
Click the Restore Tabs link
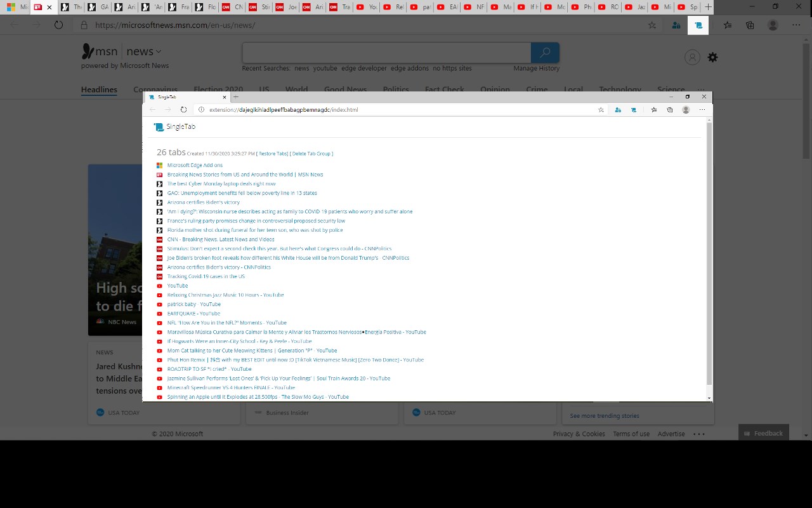(273, 154)
